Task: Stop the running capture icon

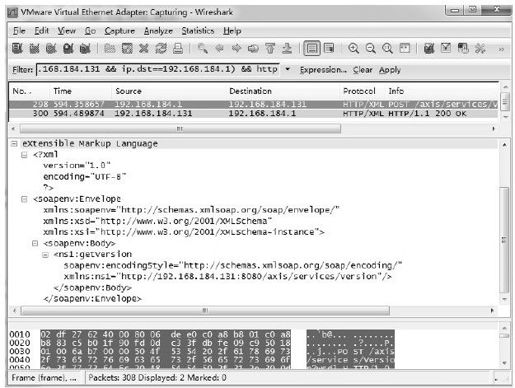Action: [x=68, y=49]
